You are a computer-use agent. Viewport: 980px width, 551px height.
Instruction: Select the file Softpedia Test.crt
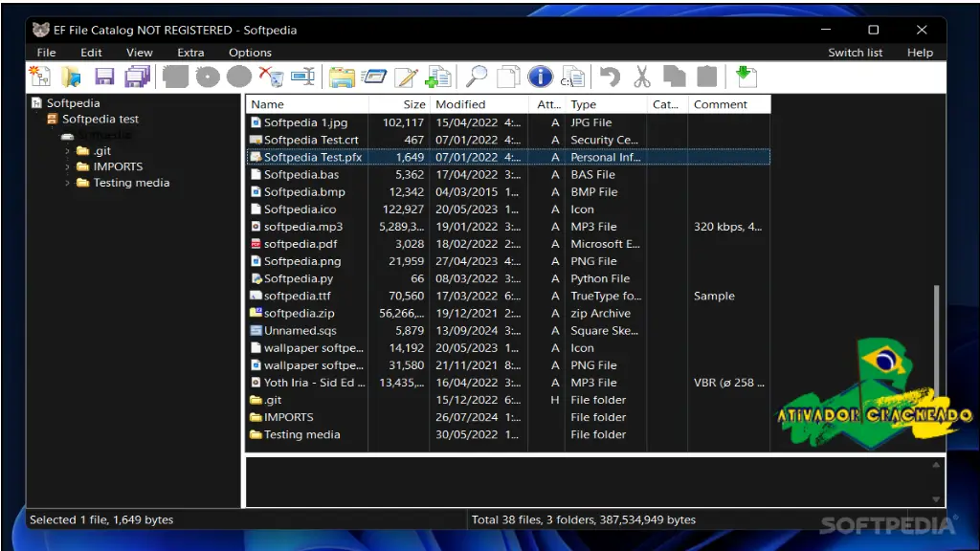point(311,140)
